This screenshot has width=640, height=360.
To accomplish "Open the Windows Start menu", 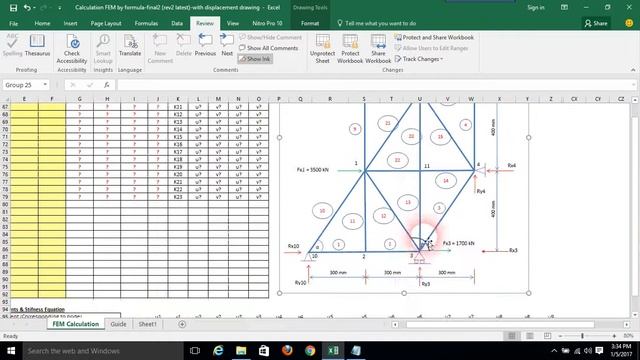I will click(11, 351).
